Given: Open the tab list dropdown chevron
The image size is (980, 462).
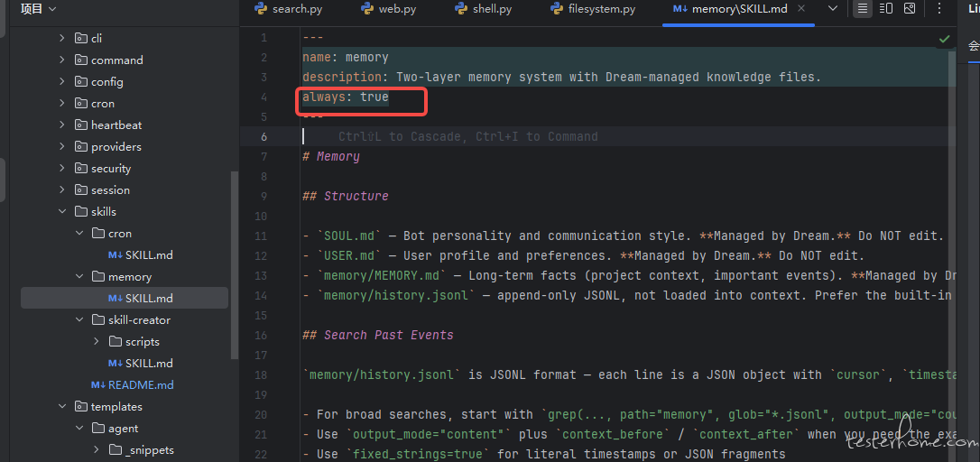Looking at the screenshot, I should tap(833, 9).
